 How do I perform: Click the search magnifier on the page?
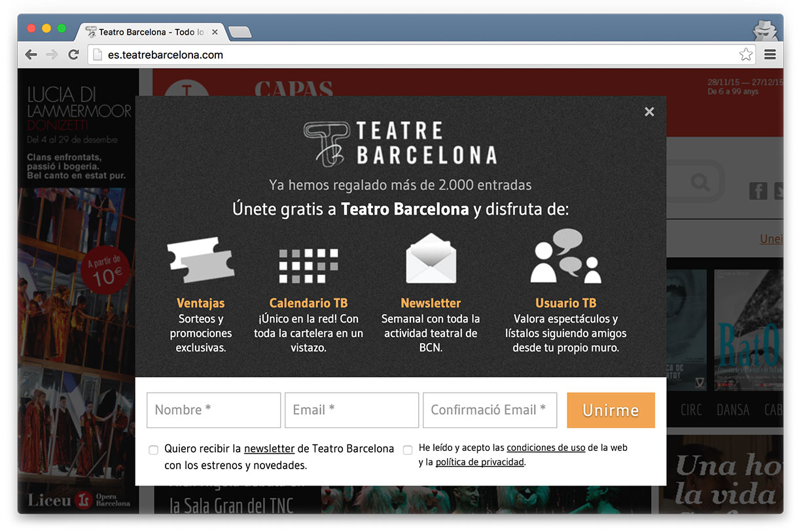tap(700, 181)
